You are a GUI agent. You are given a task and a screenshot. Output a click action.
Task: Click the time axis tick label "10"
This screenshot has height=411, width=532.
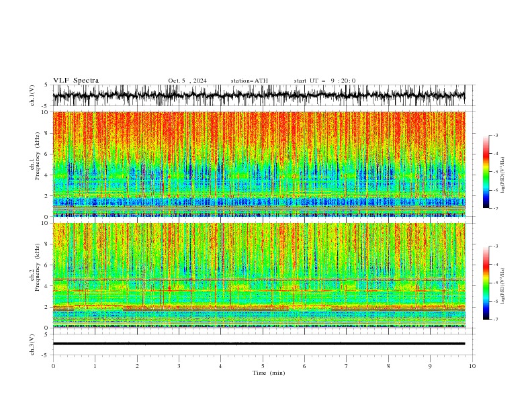click(472, 366)
